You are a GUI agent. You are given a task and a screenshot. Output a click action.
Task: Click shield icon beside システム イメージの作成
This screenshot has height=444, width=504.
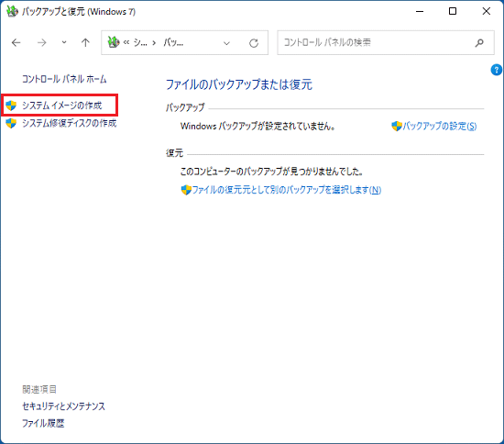coord(11,105)
